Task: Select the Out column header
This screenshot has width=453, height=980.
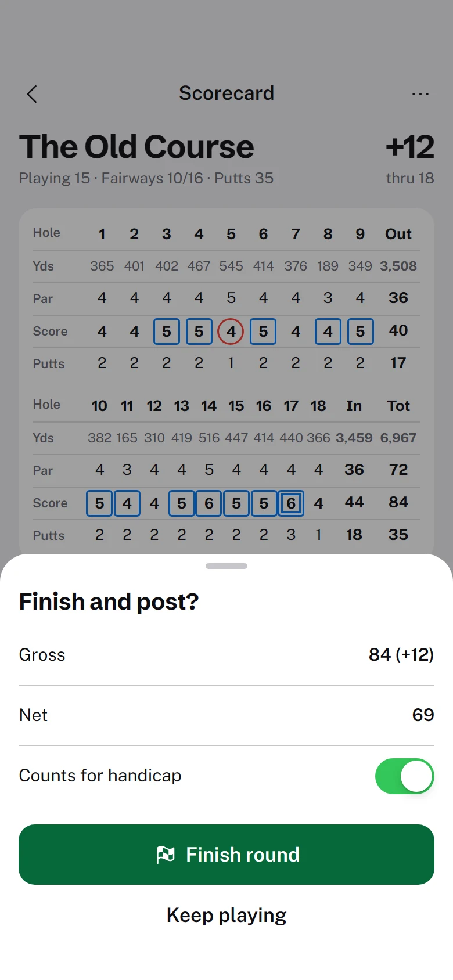Action: (x=398, y=234)
